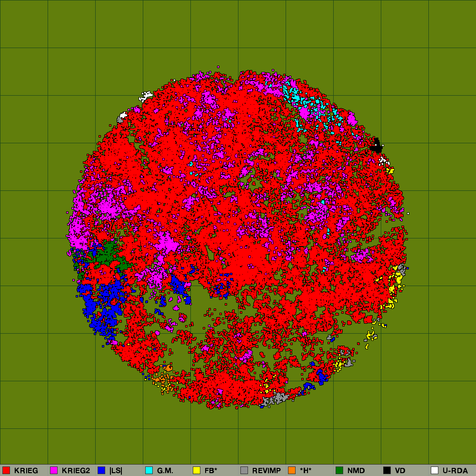Click the white U-RDA legend swatch
The width and height of the screenshot is (476, 476).
pyautogui.click(x=435, y=470)
